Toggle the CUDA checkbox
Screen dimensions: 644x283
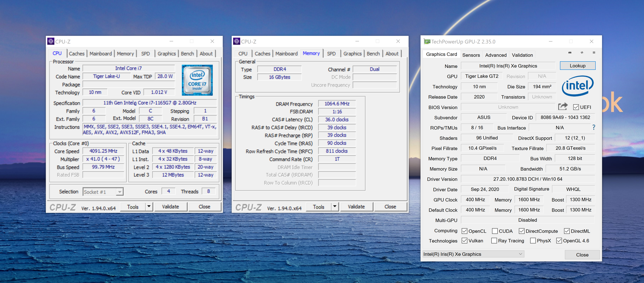pyautogui.click(x=495, y=231)
